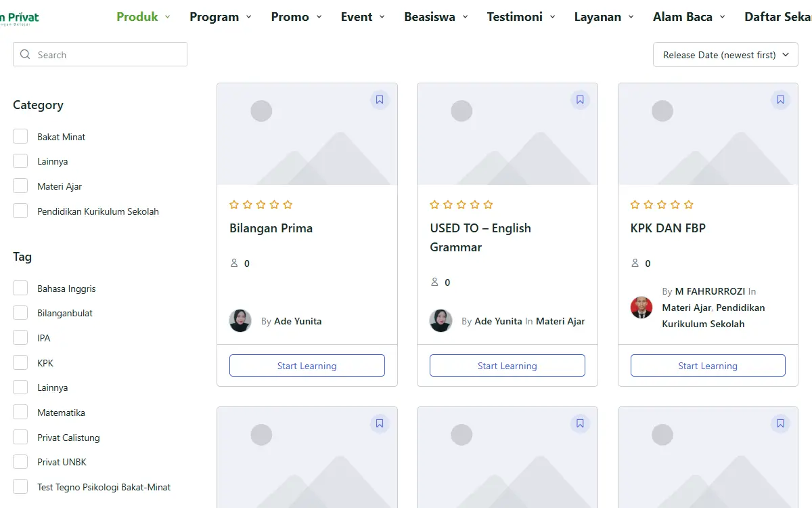Click the Privat site logo
Image resolution: width=812 pixels, height=508 pixels.
20,18
